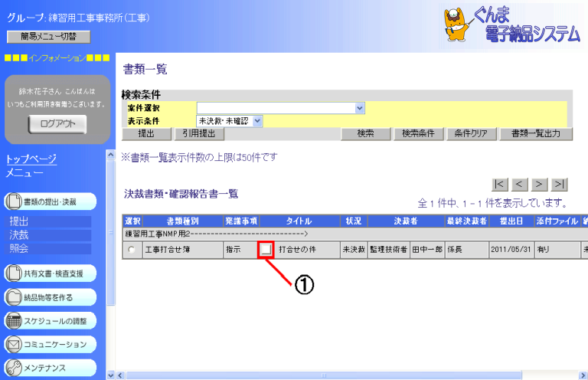Select the 工事打合せ簿 row radio button
This screenshot has width=588, height=380.
131,250
